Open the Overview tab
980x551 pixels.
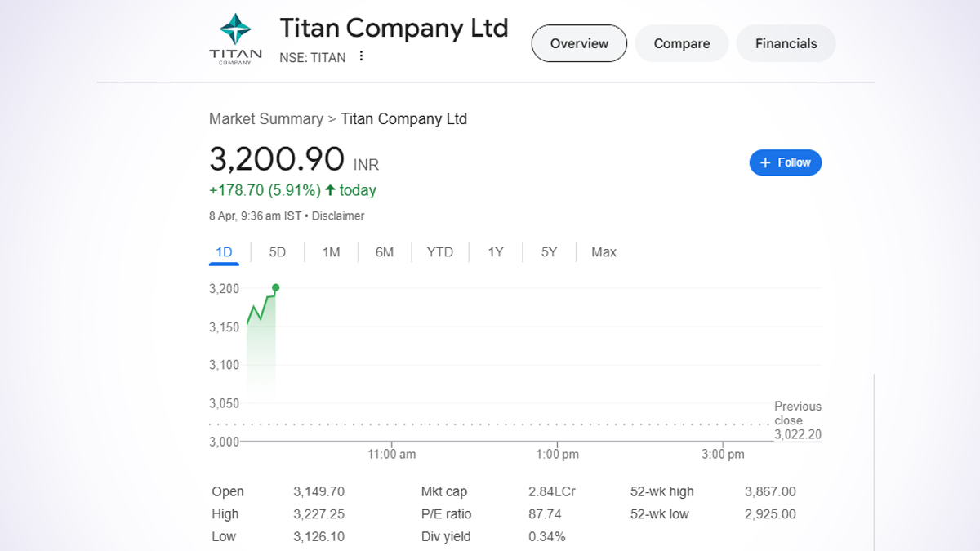coord(579,43)
